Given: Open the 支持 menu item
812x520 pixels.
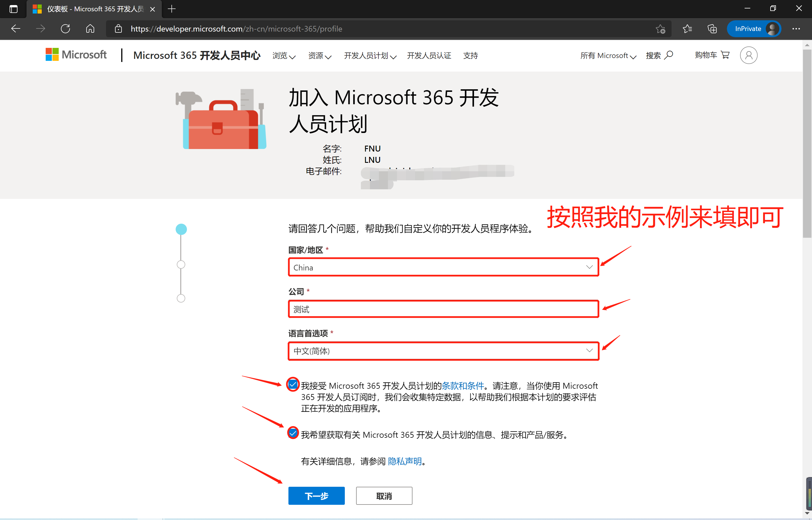Looking at the screenshot, I should pos(470,56).
